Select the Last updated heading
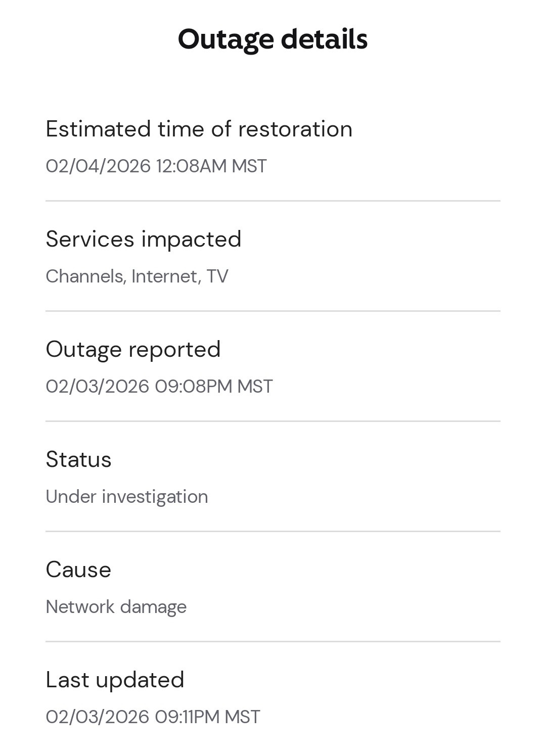Screen dimensions: 546x756 click(x=115, y=680)
